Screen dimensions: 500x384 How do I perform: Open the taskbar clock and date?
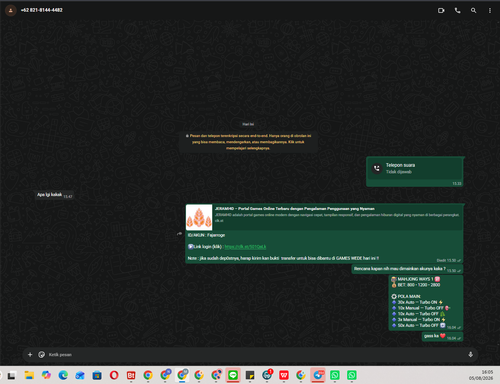[x=481, y=375]
